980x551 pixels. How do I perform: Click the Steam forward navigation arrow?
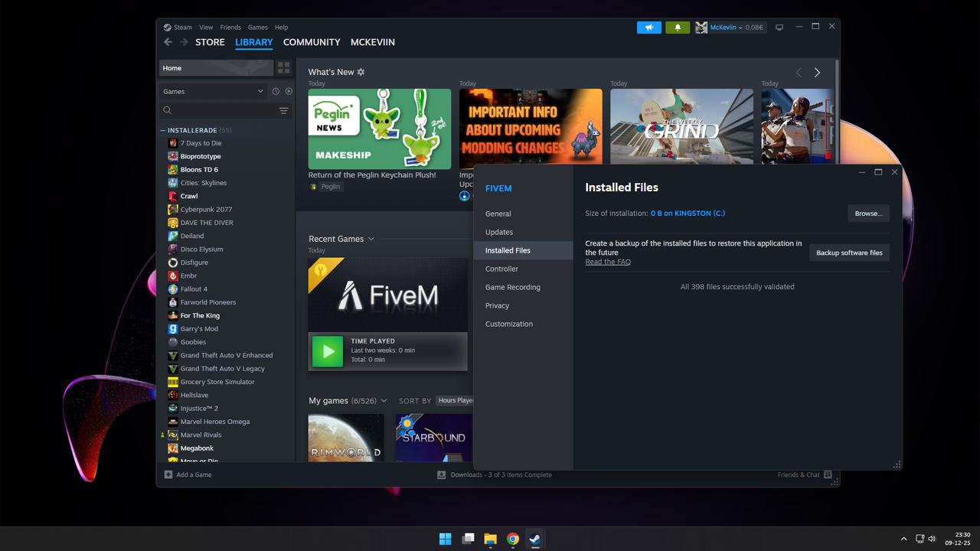pos(184,42)
